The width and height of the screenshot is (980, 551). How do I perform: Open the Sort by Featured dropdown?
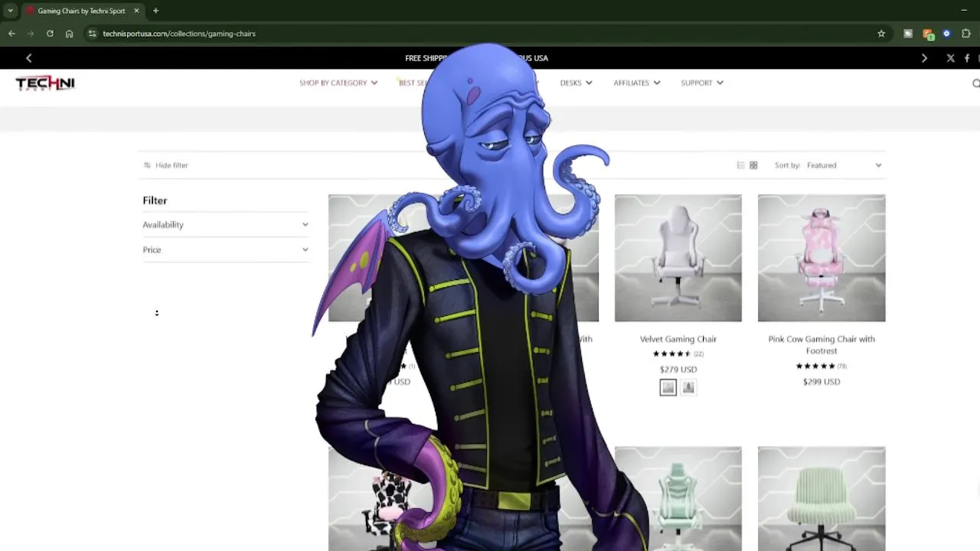pyautogui.click(x=844, y=165)
